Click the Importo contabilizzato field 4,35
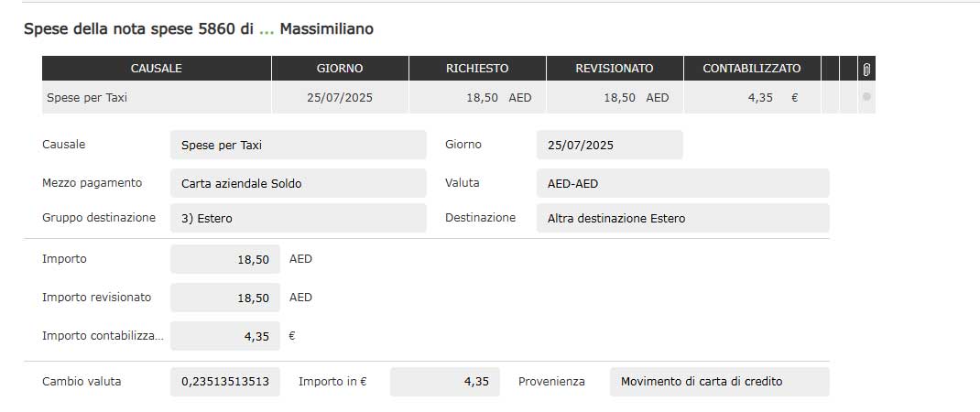This screenshot has height=412, width=980. click(x=225, y=336)
